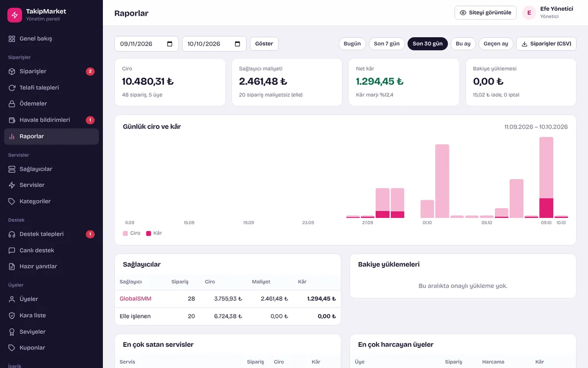Download Siparişler (CSV) export
This screenshot has width=588, height=368.
click(546, 44)
